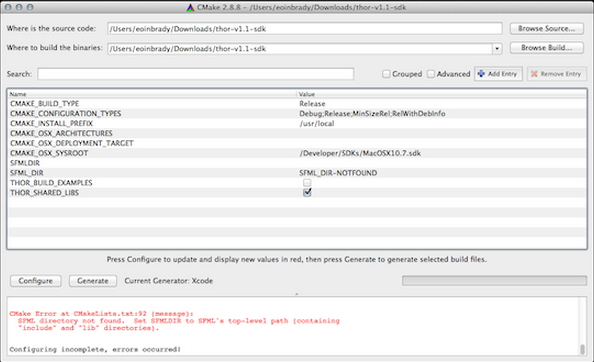Screen dimensions: 594x362
Task: Enable the Grouped checkbox
Action: tap(386, 74)
